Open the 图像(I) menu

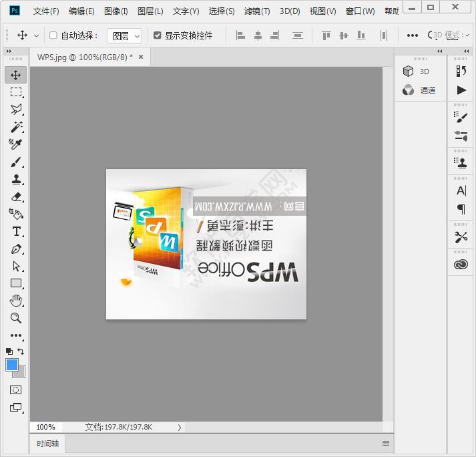coord(116,11)
